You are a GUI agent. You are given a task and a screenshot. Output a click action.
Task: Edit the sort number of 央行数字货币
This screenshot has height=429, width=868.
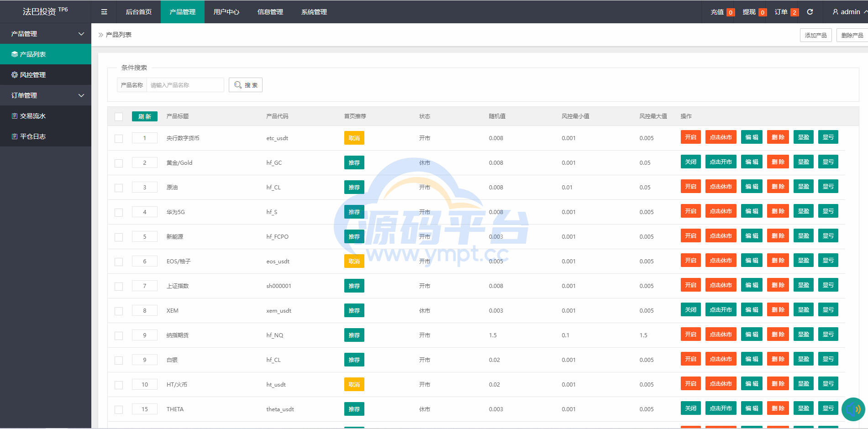click(x=145, y=138)
